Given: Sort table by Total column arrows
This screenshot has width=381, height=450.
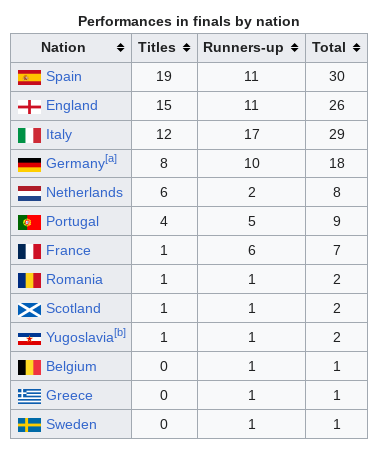Looking at the screenshot, I should point(357,48).
